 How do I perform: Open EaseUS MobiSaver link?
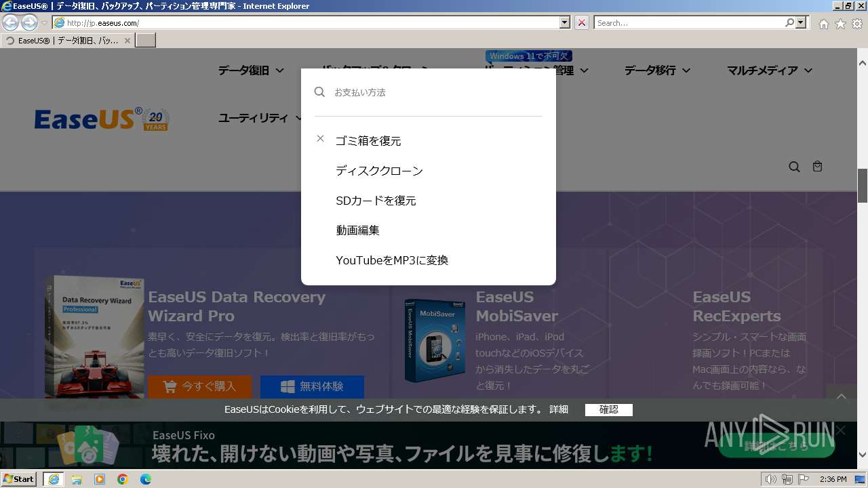(x=517, y=306)
